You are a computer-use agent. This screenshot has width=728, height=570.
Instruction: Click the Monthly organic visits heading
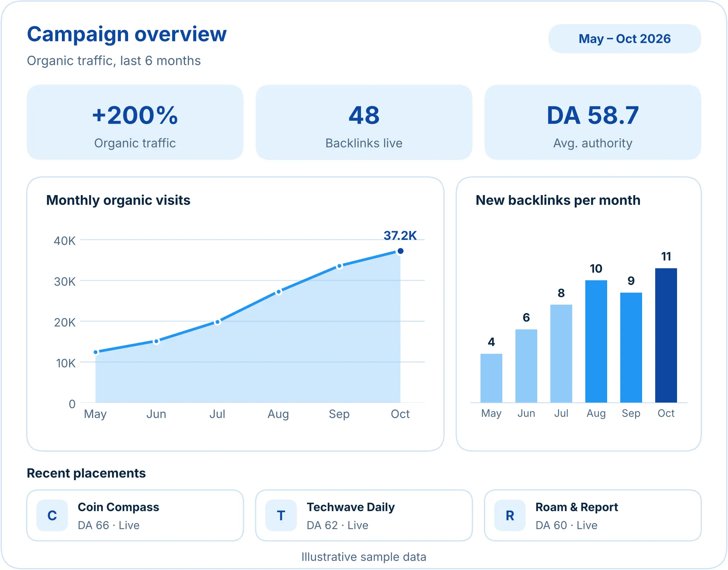tap(118, 200)
